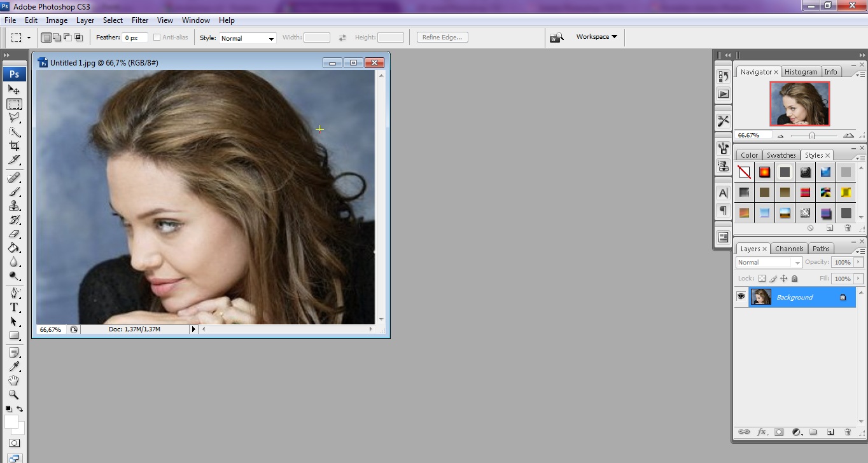Image resolution: width=868 pixels, height=463 pixels.
Task: Open Adobe Bridge from options bar
Action: [557, 38]
